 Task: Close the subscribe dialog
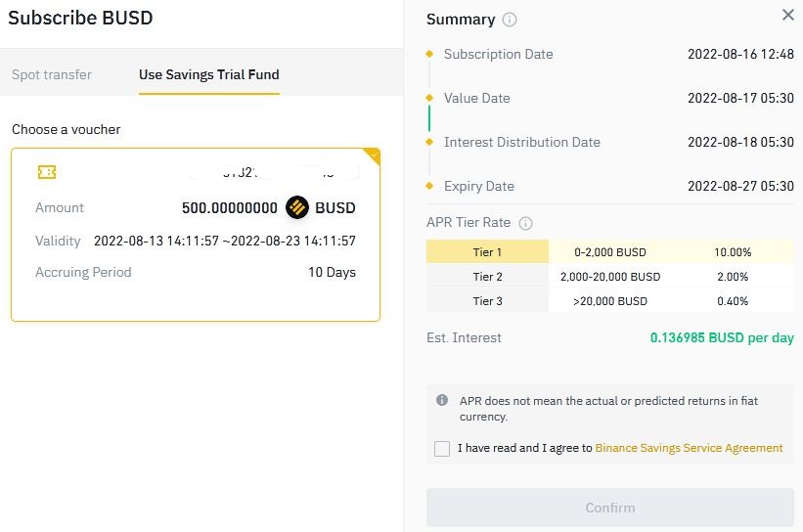(788, 15)
